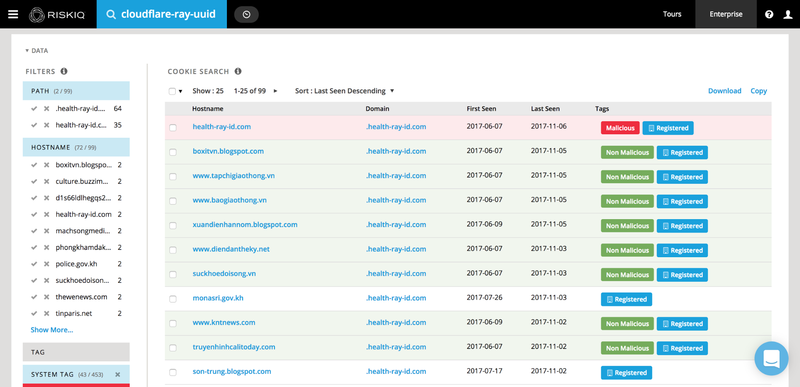Include the d1s66idlhegqs2 hostname filter
Viewport: 800px width, 387px height.
pos(34,197)
